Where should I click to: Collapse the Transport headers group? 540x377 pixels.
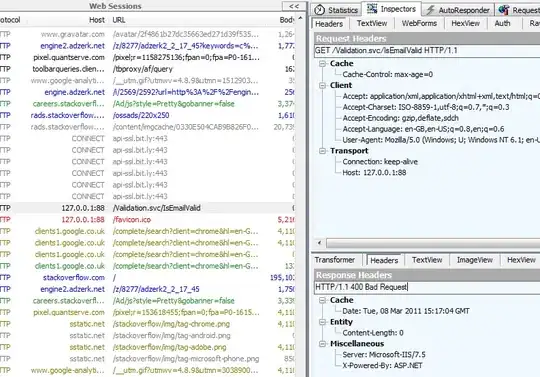coord(323,151)
